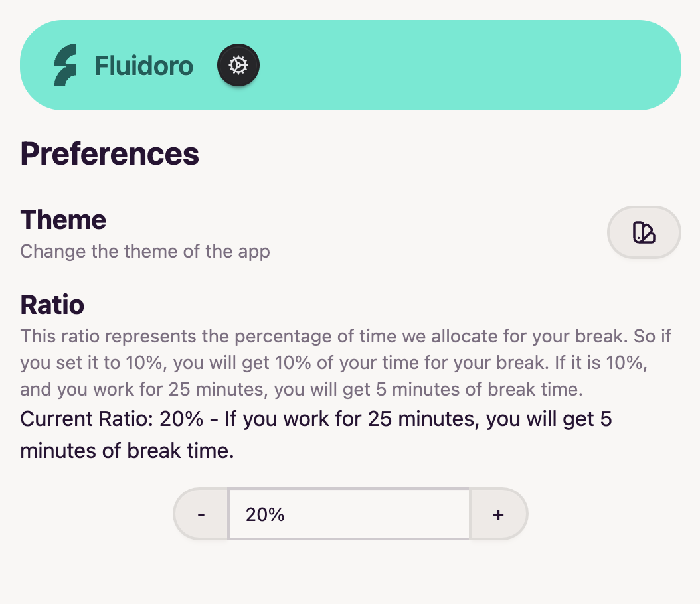Image resolution: width=700 pixels, height=604 pixels.
Task: Open the settings gear button in header
Action: 238,65
